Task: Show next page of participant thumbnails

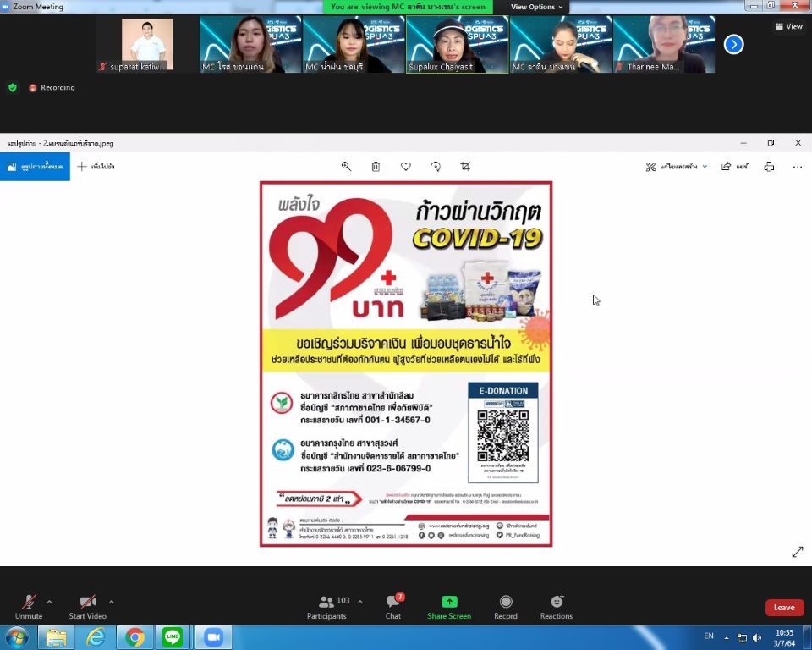Action: (x=733, y=44)
